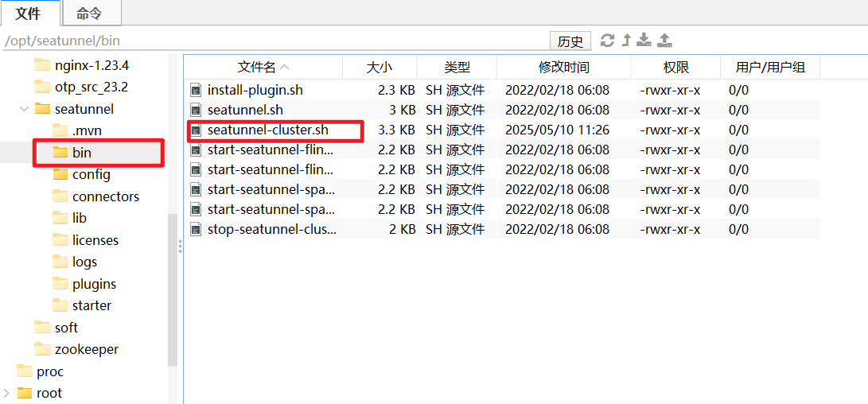
Task: Click the config folder icon
Action: click(x=60, y=175)
